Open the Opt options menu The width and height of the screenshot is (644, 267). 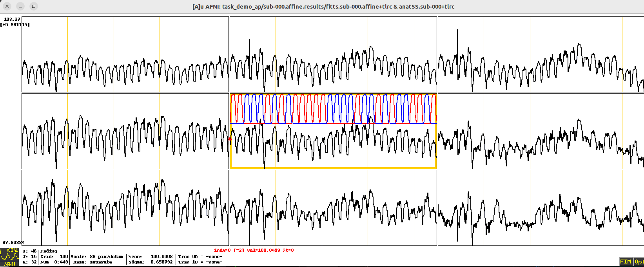[639, 262]
